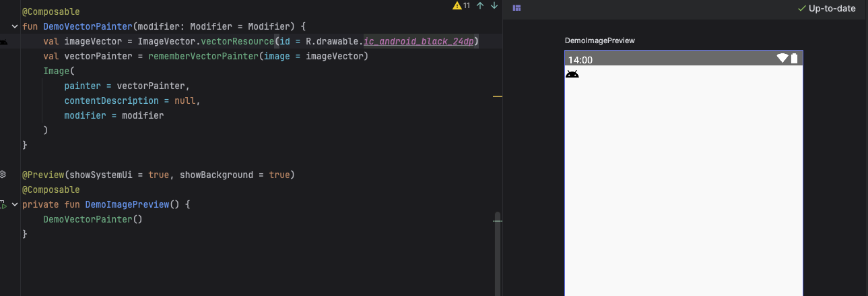Open the Preview settings gear in the gutter
Screen dimensions: 868x296
(x=3, y=175)
